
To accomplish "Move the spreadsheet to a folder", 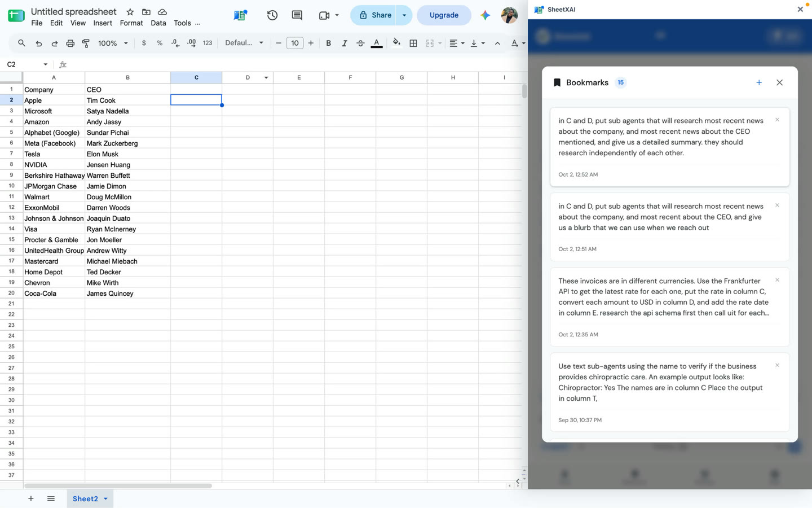I will coord(146,12).
